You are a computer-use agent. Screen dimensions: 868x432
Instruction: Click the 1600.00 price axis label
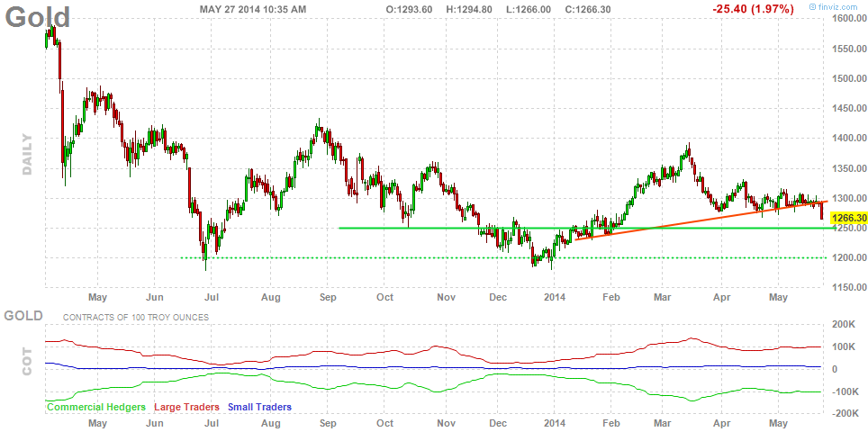coord(849,19)
